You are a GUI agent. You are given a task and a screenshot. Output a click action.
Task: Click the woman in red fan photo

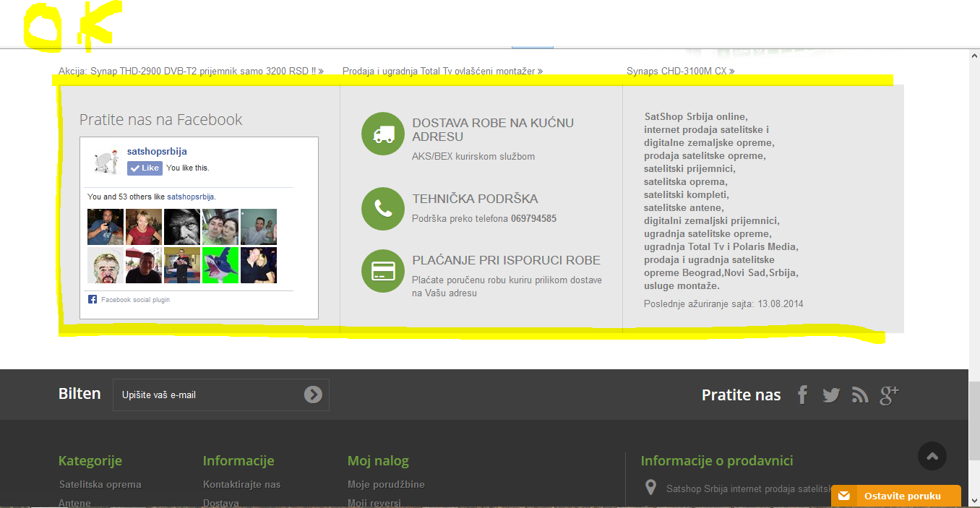[x=144, y=227]
